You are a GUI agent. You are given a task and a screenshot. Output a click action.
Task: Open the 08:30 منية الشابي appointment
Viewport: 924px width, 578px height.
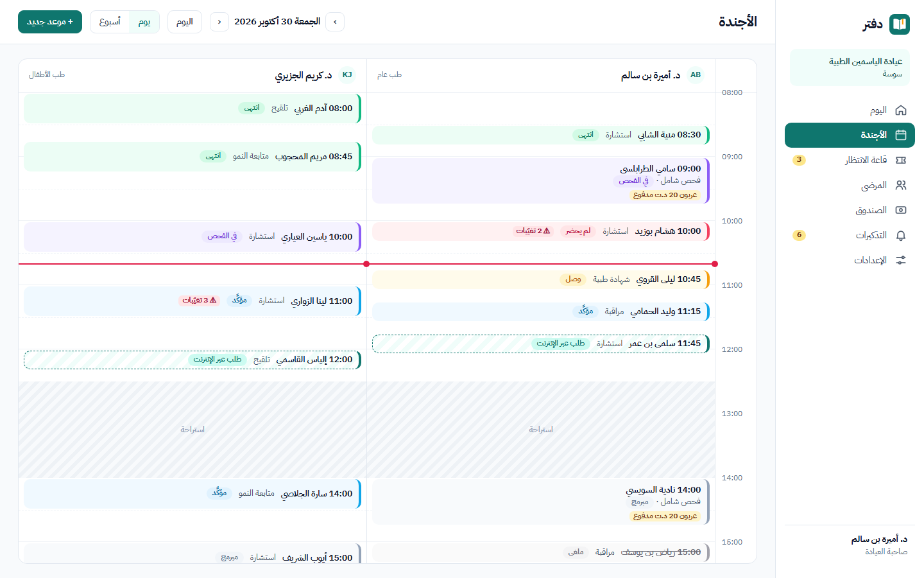[541, 135]
